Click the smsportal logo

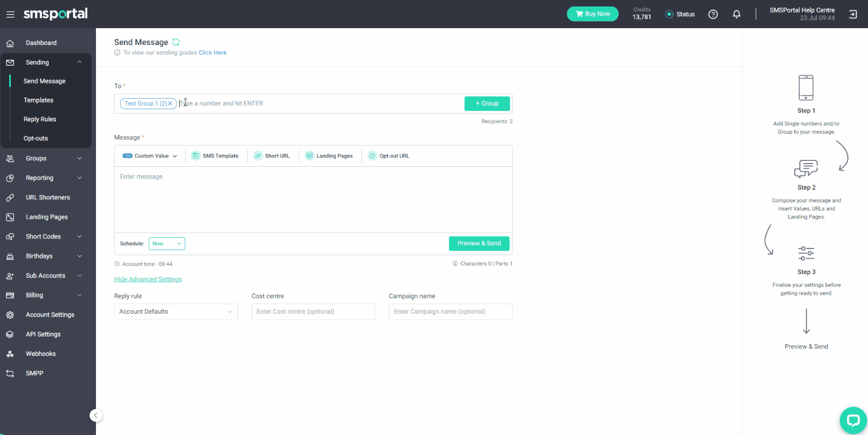[55, 14]
